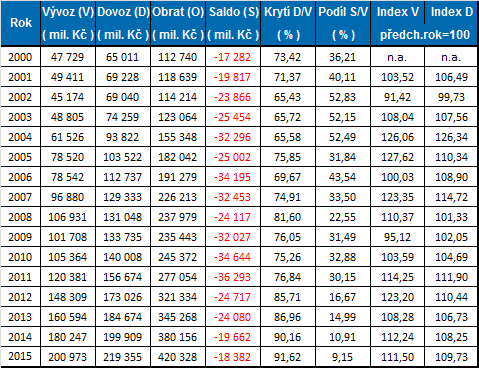Click the Rok column header

coord(21,23)
